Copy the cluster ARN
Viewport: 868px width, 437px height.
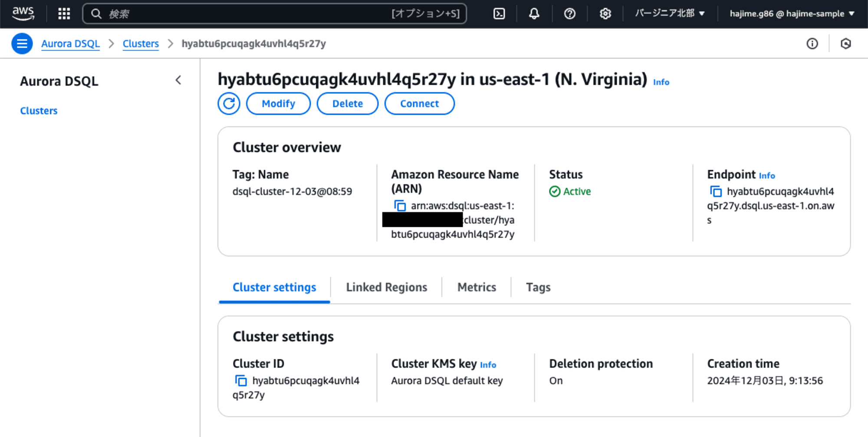pos(400,205)
